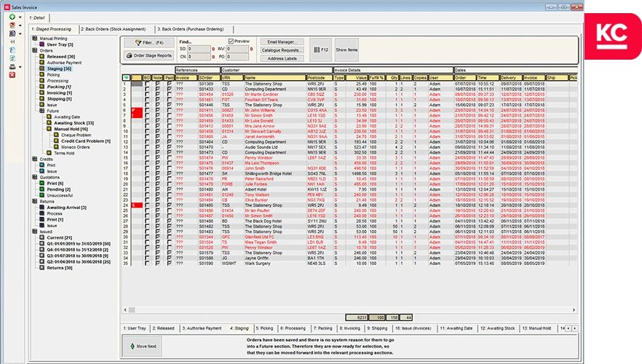Click the yellow icon next to Awaiting Stock [33]
642x364 pixels.
click(x=49, y=123)
